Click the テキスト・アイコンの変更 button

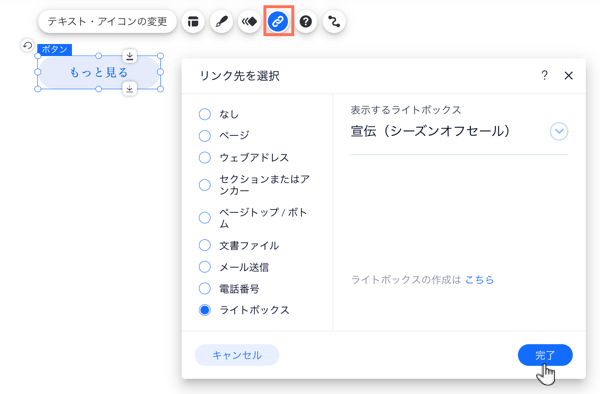tap(108, 21)
